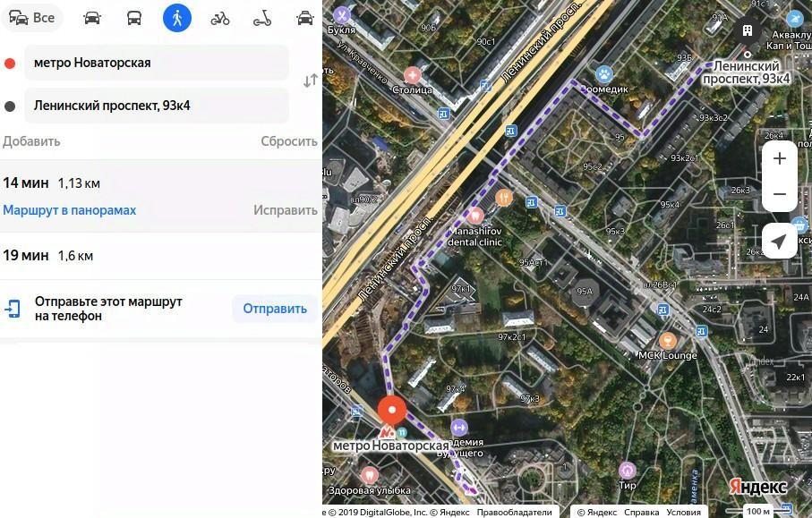
Task: Switch to the Все transport modes tab
Action: (x=32, y=18)
